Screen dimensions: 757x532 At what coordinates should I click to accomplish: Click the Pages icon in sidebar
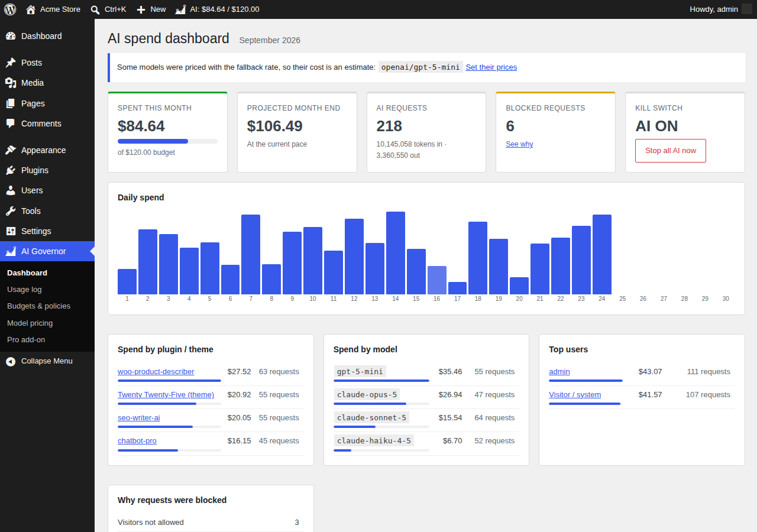click(11, 103)
